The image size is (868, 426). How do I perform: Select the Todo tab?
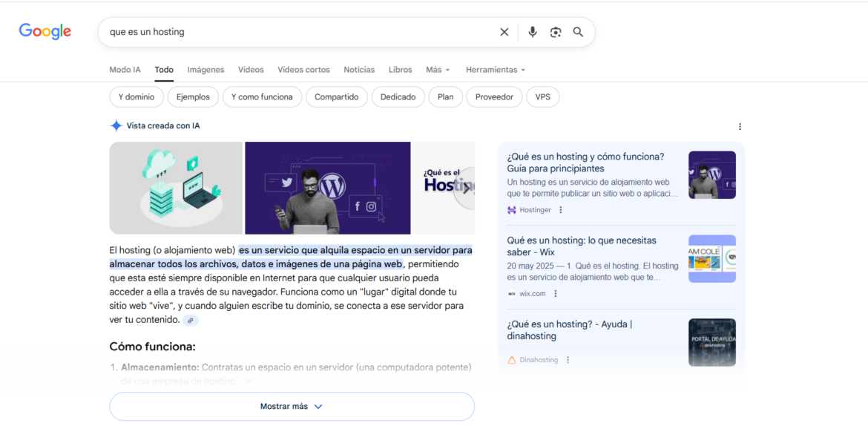pos(164,70)
